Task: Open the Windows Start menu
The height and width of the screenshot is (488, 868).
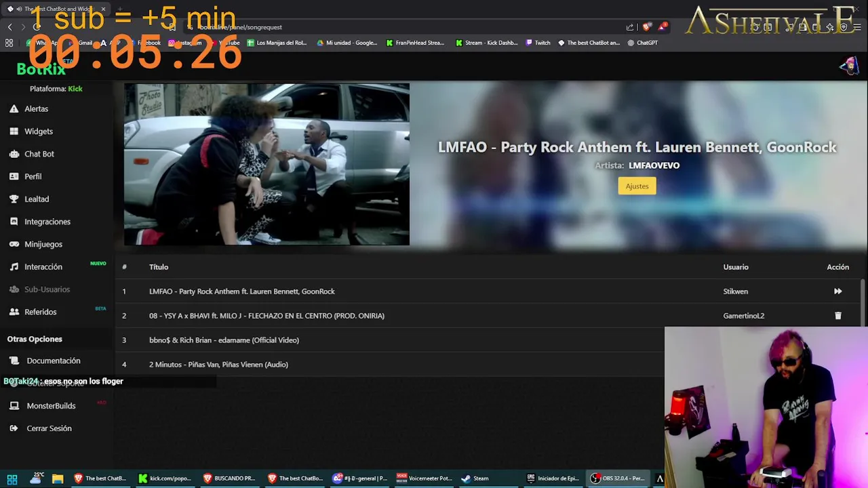Action: [12, 479]
